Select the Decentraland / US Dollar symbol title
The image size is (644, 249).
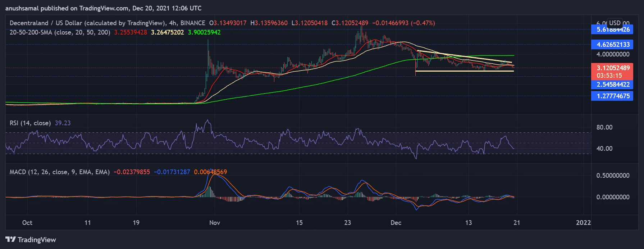pyautogui.click(x=88, y=23)
